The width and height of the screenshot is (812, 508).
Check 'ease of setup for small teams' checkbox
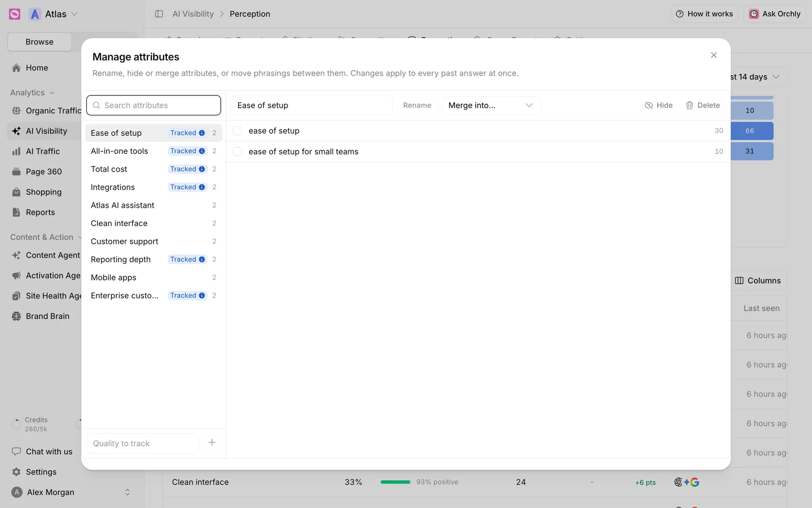237,151
